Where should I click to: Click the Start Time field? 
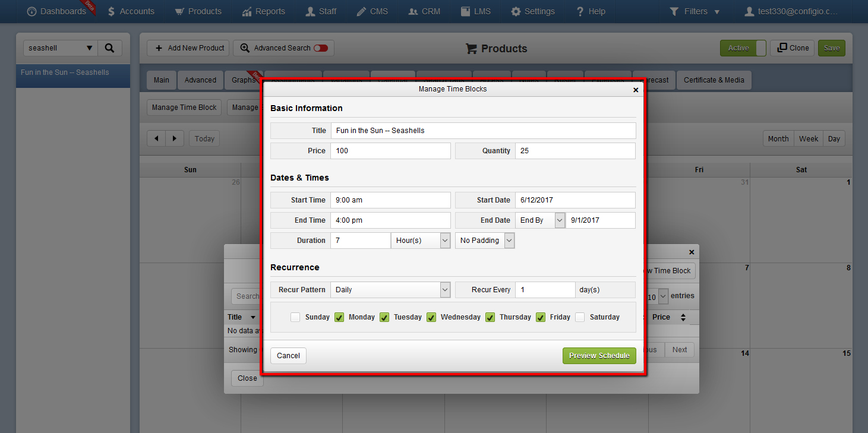click(390, 200)
